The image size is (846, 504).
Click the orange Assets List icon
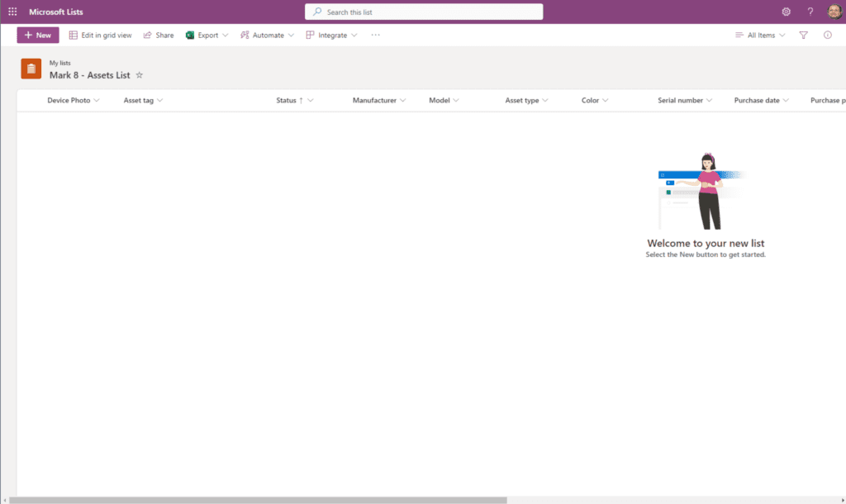(31, 69)
